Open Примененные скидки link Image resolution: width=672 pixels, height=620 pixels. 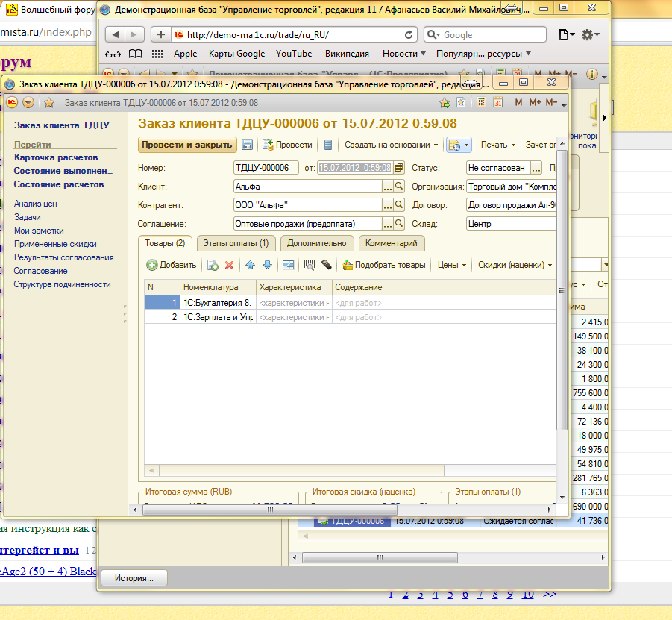click(x=55, y=244)
